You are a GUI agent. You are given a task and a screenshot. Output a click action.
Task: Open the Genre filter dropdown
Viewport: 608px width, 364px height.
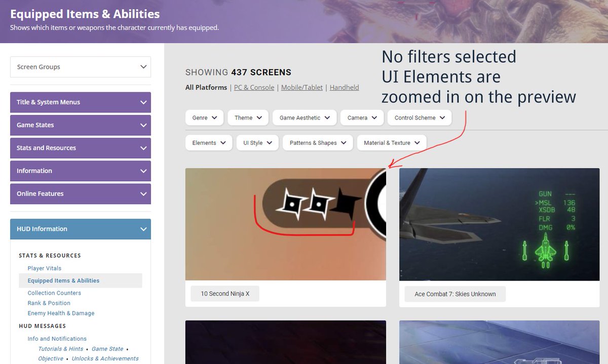[x=205, y=117]
